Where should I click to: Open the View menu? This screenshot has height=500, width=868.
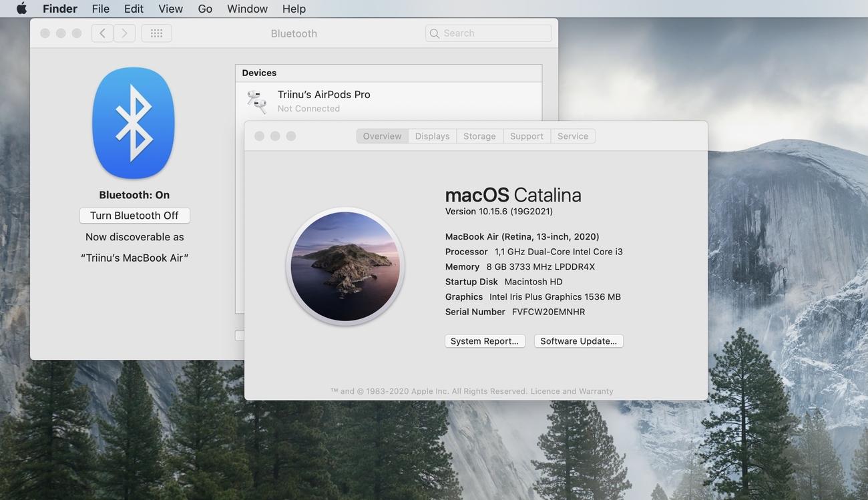tap(171, 9)
